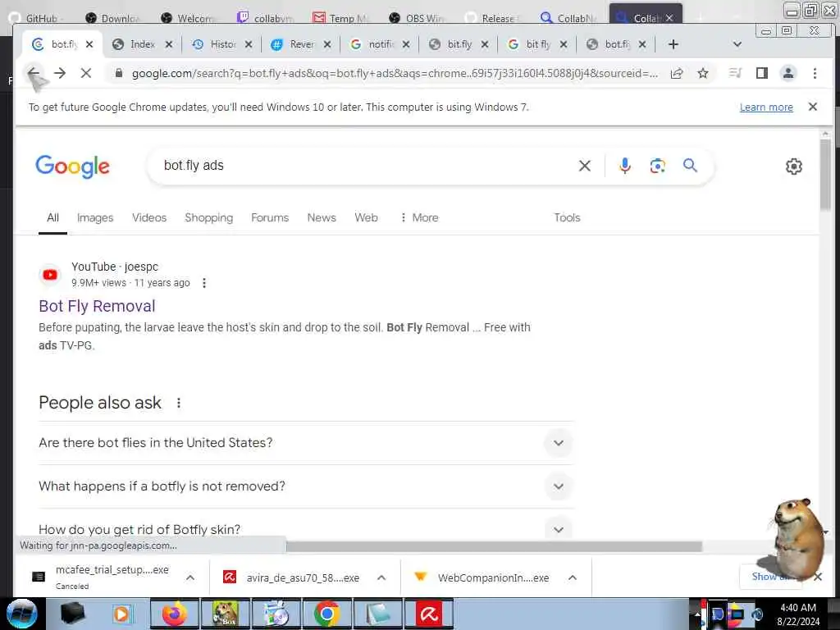Open options arrow for WebCompanionIn download

point(572,577)
